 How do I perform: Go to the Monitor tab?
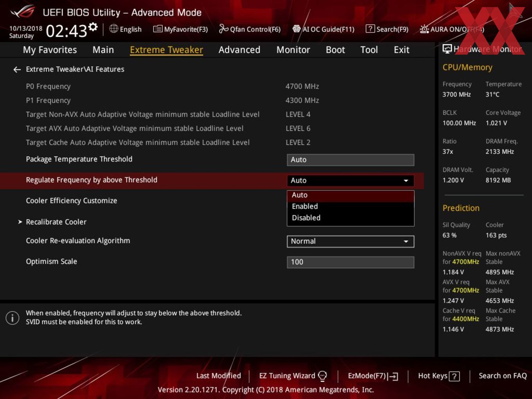pos(293,50)
